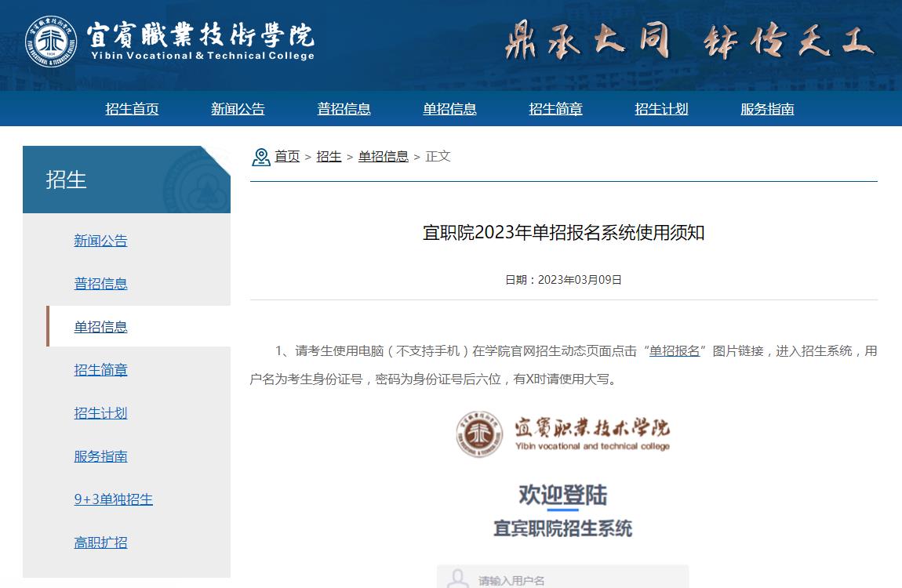Select 普招信息 in the left sidebar
The height and width of the screenshot is (588, 902).
100,283
